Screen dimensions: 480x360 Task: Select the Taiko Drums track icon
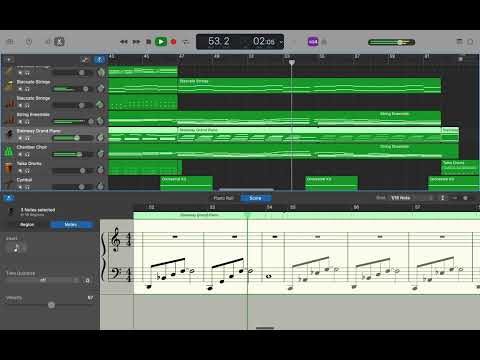click(x=9, y=168)
